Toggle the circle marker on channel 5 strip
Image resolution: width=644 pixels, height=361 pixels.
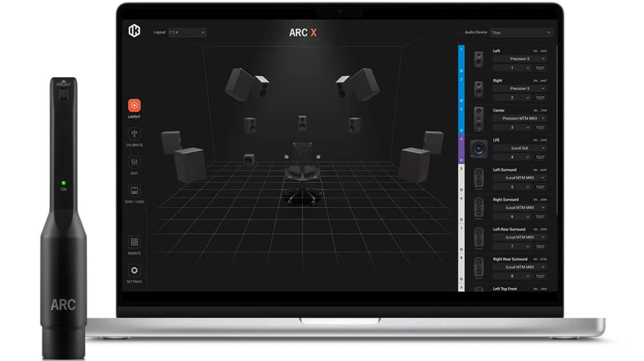coord(461,190)
